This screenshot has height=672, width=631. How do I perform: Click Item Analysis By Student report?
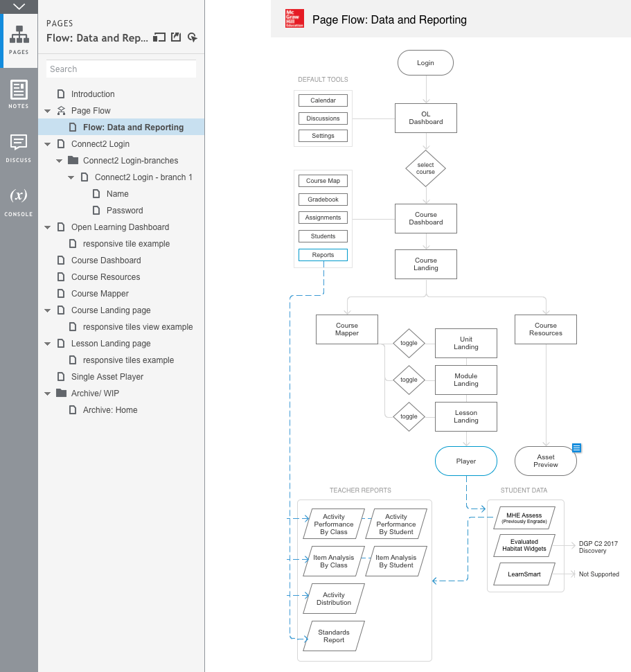(396, 561)
